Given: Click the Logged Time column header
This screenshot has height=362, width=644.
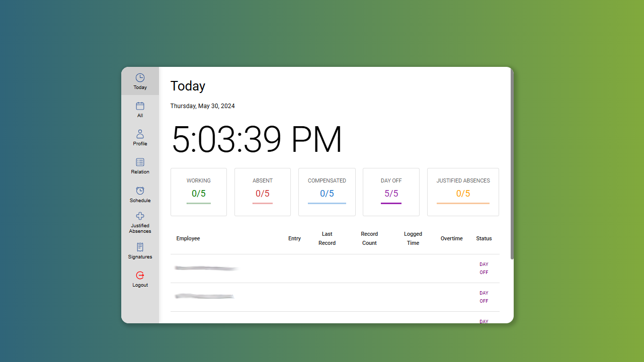Looking at the screenshot, I should [413, 238].
